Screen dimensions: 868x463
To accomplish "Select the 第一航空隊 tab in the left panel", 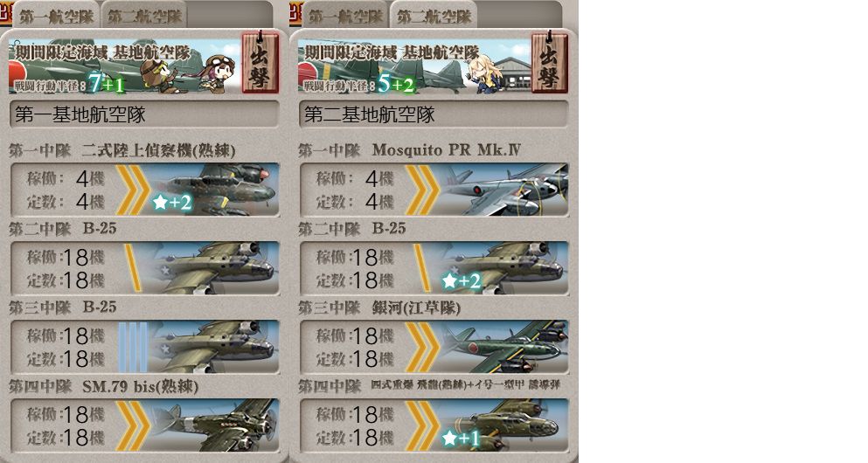I will coord(57,16).
